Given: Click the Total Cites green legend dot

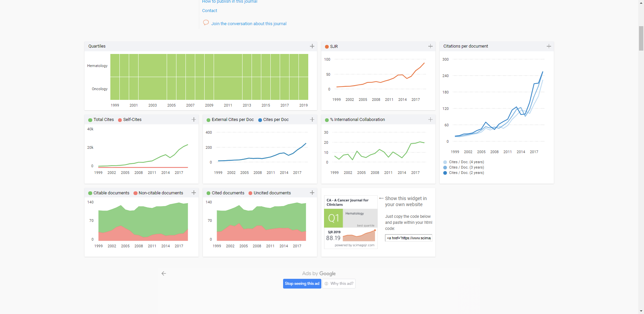Looking at the screenshot, I should [x=90, y=120].
